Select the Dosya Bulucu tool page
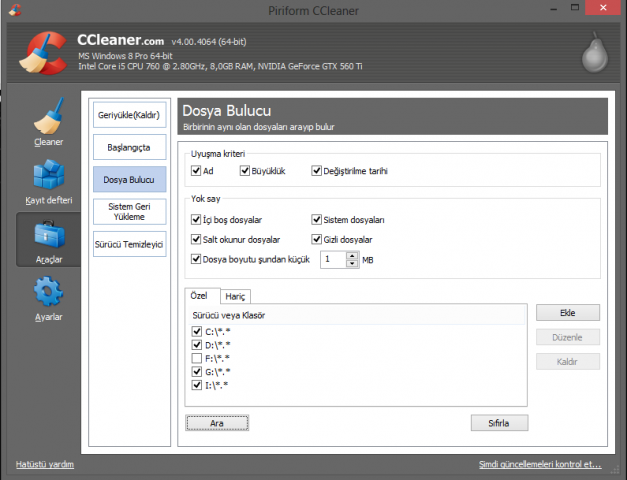Viewport: 627px width, 480px height. click(x=129, y=180)
